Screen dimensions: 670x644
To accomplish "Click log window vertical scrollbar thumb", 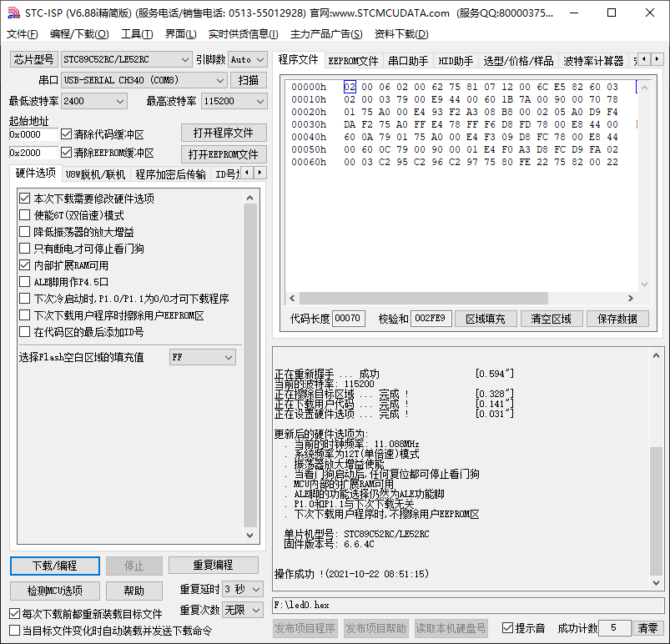I will tap(657, 511).
